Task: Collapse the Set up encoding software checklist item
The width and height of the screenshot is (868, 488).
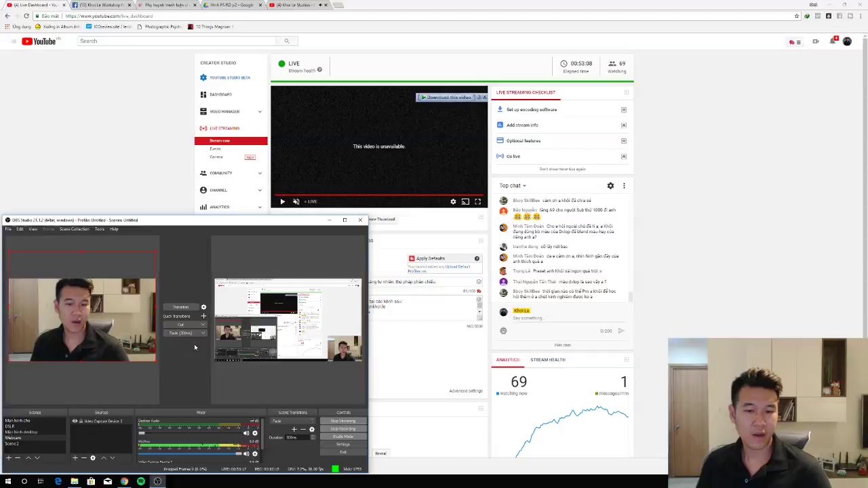Action: (624, 110)
